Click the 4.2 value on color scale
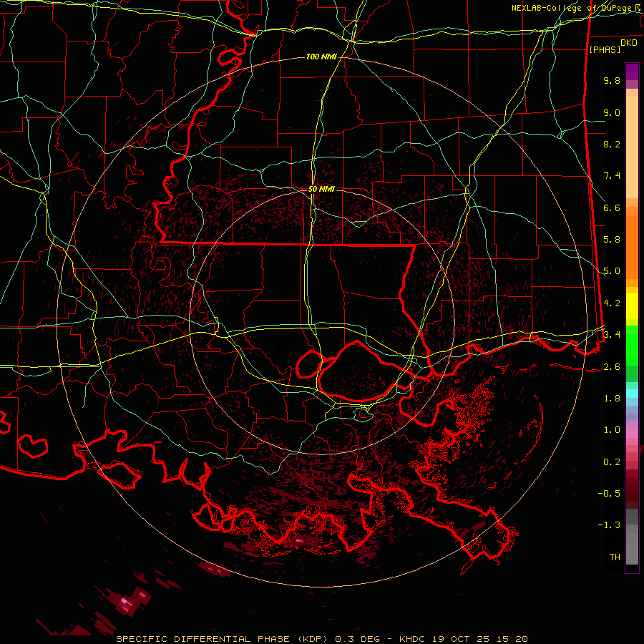 pyautogui.click(x=612, y=303)
